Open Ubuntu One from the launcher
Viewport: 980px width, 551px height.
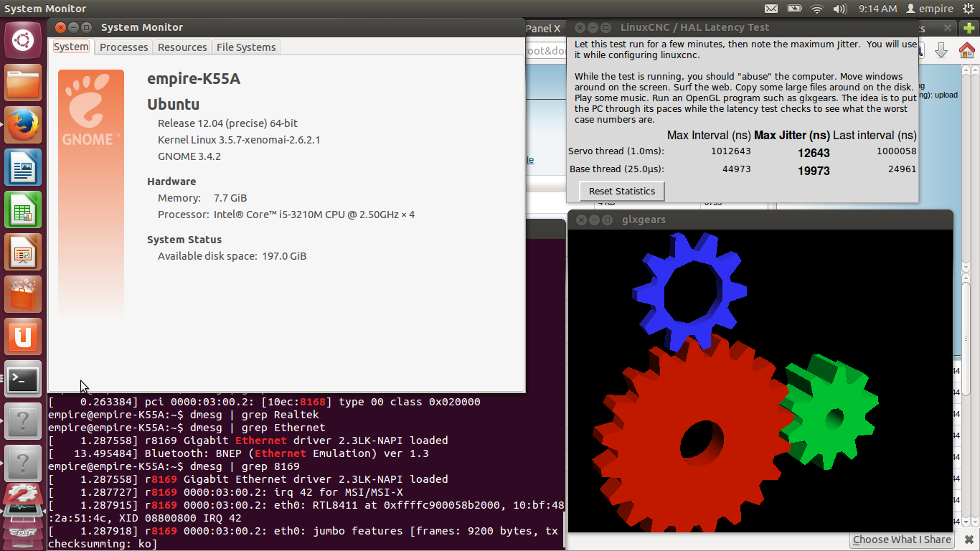[23, 336]
